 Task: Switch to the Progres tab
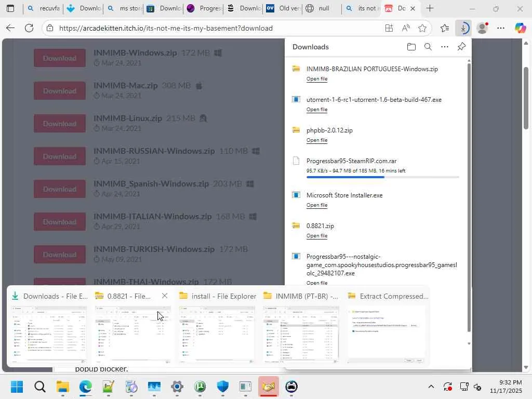pyautogui.click(x=204, y=8)
